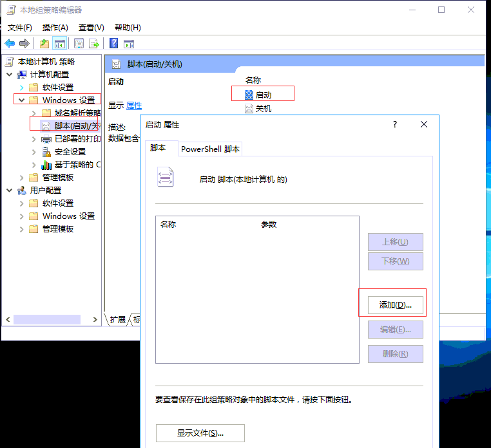
Task: Switch to the PowerShell 脚本 tab
Action: point(210,149)
